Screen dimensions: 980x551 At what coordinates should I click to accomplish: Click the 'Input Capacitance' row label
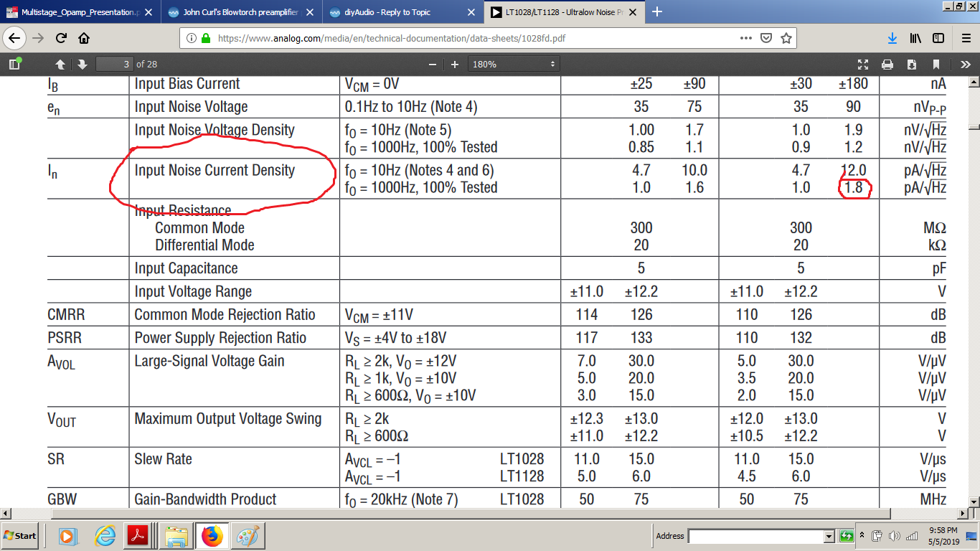pyautogui.click(x=186, y=268)
